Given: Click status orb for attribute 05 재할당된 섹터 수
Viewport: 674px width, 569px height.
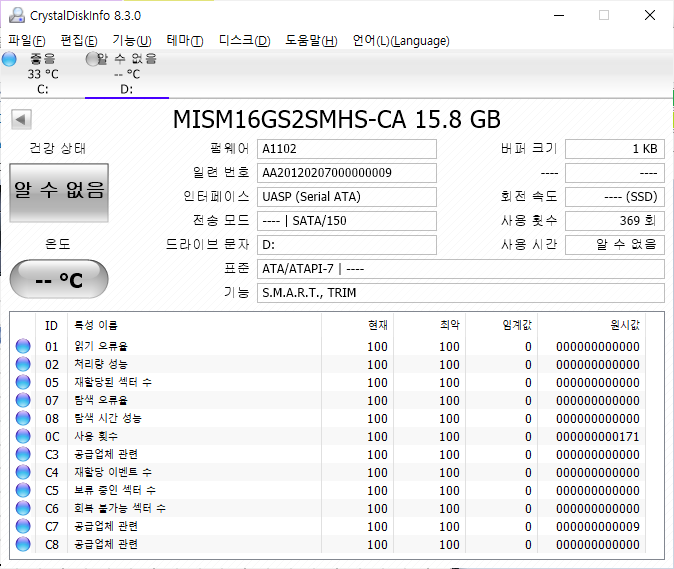Looking at the screenshot, I should point(24,383).
